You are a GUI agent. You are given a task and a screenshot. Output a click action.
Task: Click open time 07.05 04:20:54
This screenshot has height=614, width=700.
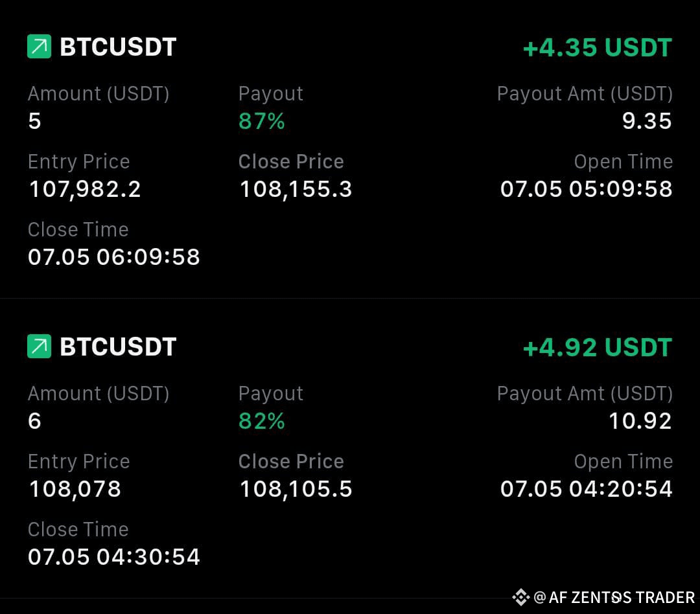(x=586, y=489)
